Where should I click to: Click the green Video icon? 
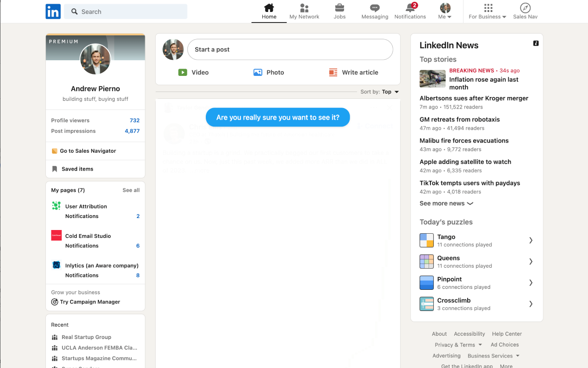(183, 72)
